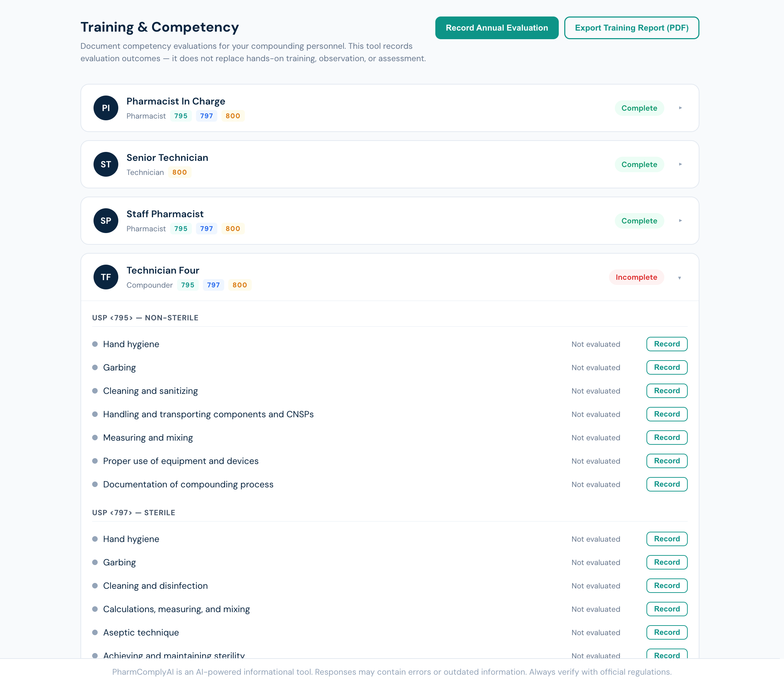Screen dimensions: 784x685
Task: Click the TF avatar for Technician Four
Action: [x=106, y=277]
